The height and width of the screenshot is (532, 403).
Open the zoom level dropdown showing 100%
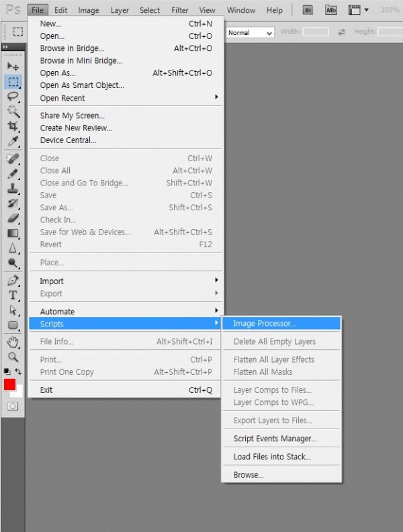(390, 10)
